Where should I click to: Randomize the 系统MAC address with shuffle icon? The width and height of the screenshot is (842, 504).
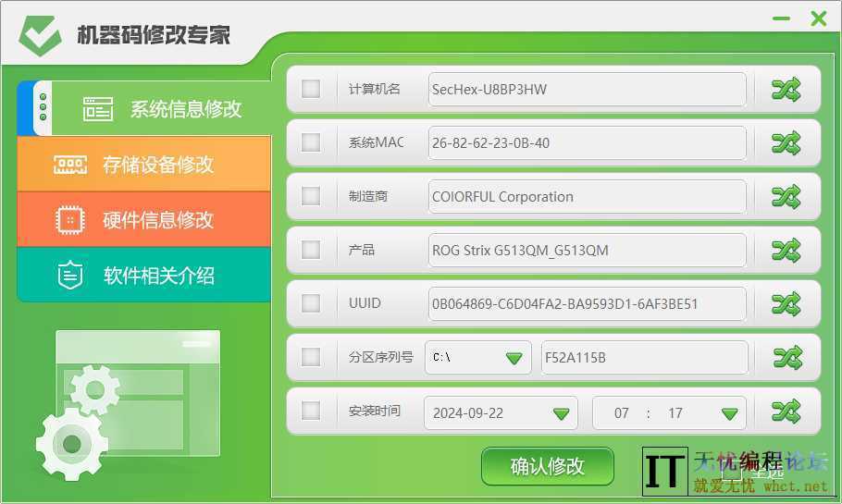786,143
